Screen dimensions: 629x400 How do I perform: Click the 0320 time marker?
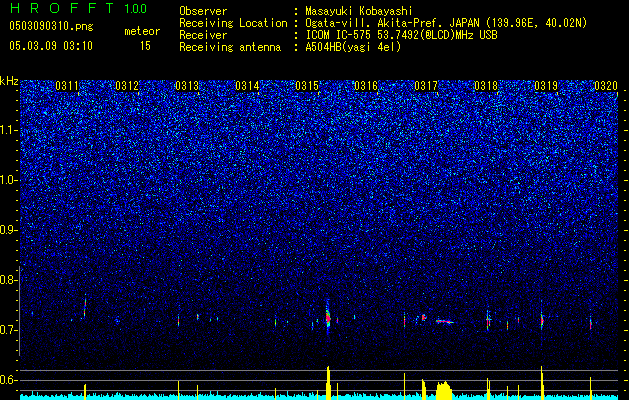(606, 86)
